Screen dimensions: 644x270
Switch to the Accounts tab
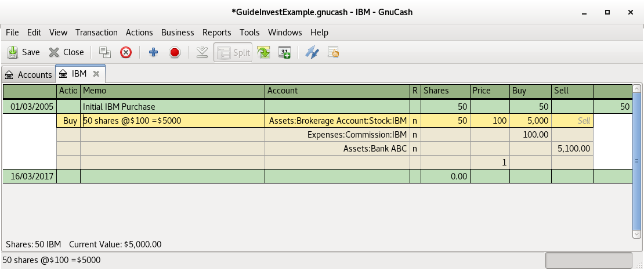click(x=28, y=75)
